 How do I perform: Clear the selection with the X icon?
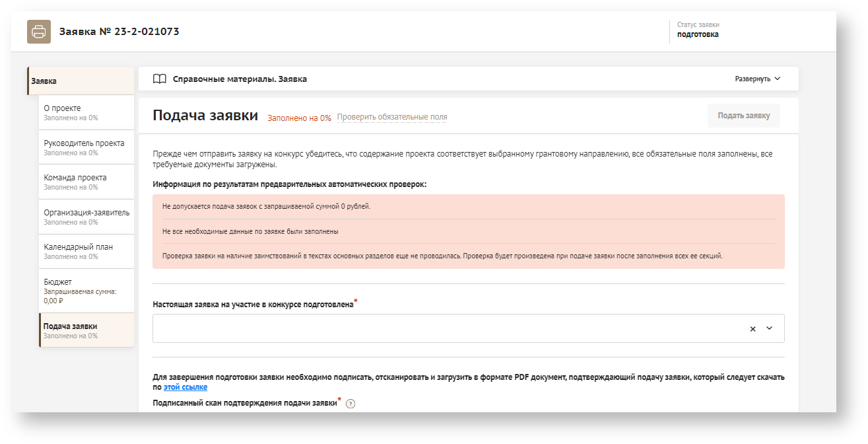pyautogui.click(x=752, y=329)
